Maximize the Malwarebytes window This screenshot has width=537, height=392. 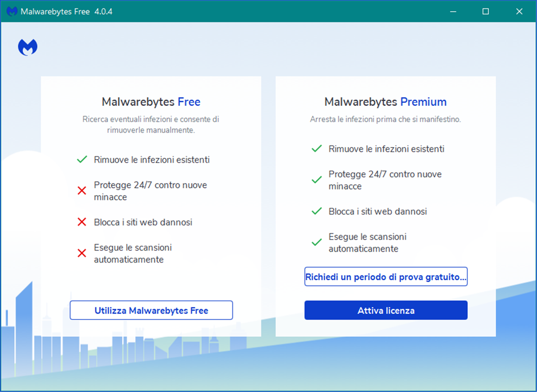tap(486, 11)
